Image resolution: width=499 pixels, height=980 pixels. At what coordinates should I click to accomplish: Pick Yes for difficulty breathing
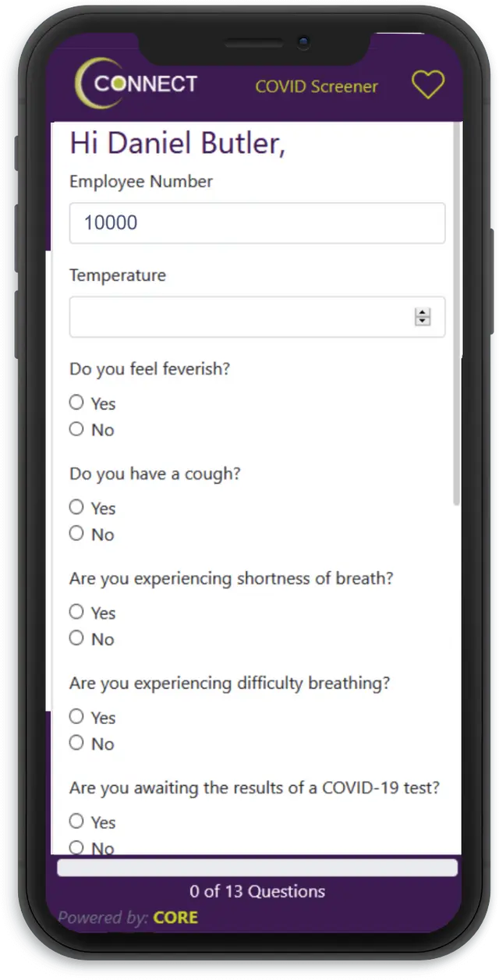click(x=76, y=716)
